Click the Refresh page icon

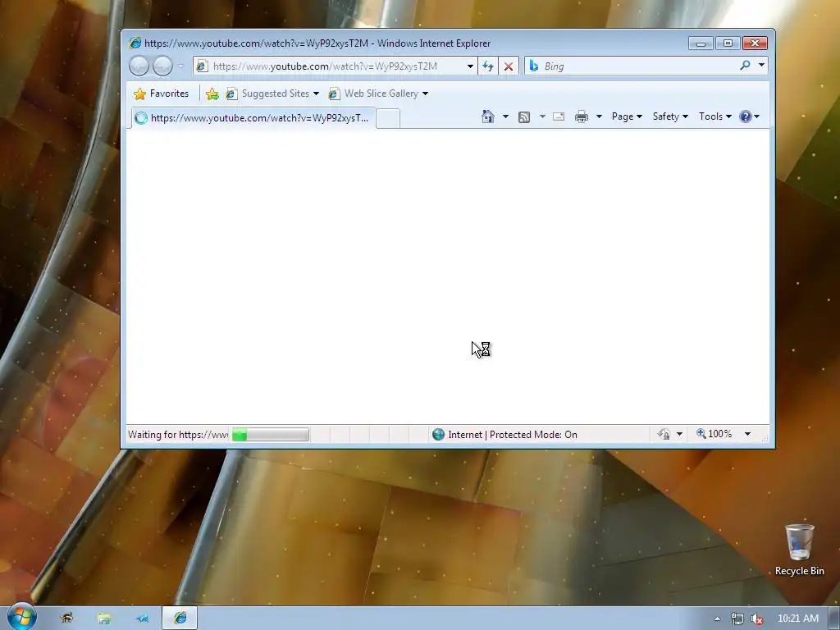pos(487,66)
